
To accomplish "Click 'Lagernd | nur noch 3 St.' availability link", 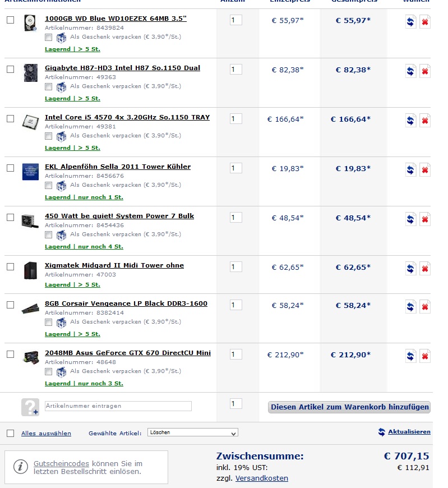I will tap(84, 384).
